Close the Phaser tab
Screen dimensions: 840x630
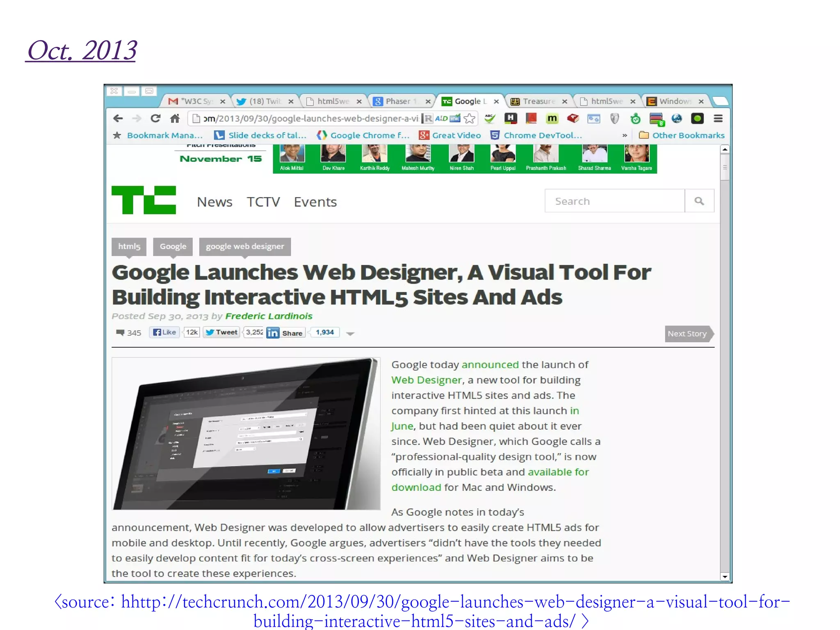[428, 101]
